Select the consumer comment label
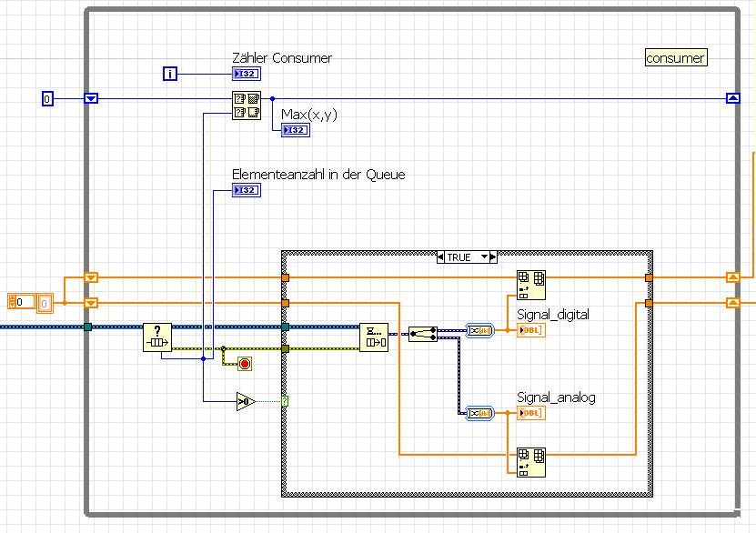 click(676, 58)
